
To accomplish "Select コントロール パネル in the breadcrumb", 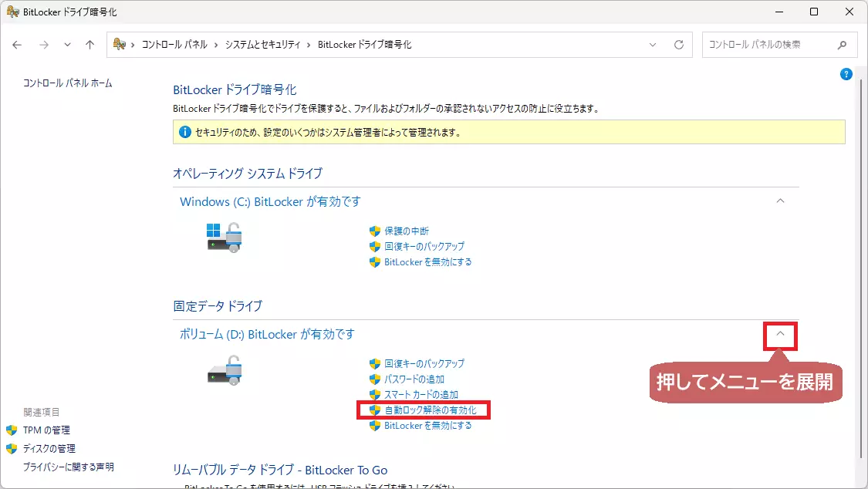I will tap(174, 45).
